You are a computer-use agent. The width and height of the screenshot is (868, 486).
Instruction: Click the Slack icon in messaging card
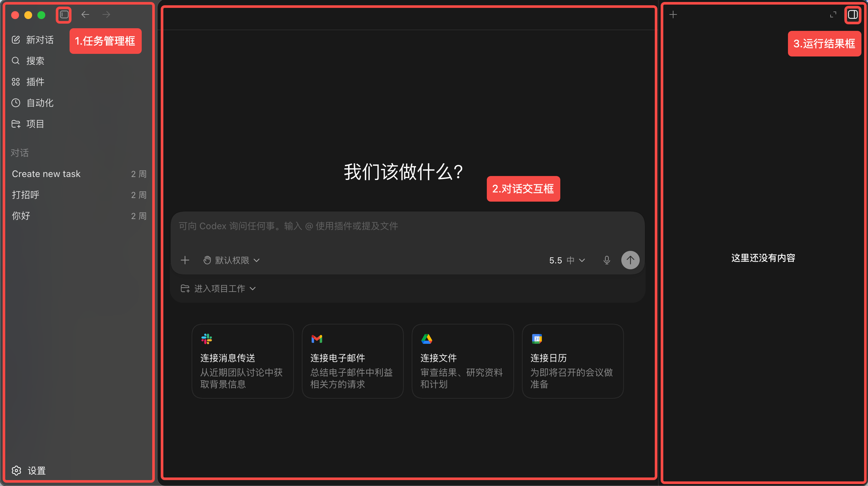click(x=207, y=339)
